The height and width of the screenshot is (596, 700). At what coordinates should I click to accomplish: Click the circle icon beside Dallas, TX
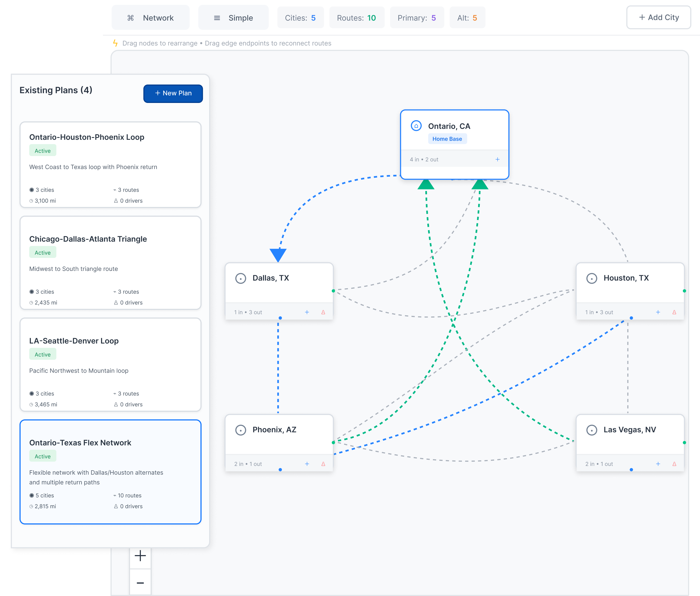241,278
